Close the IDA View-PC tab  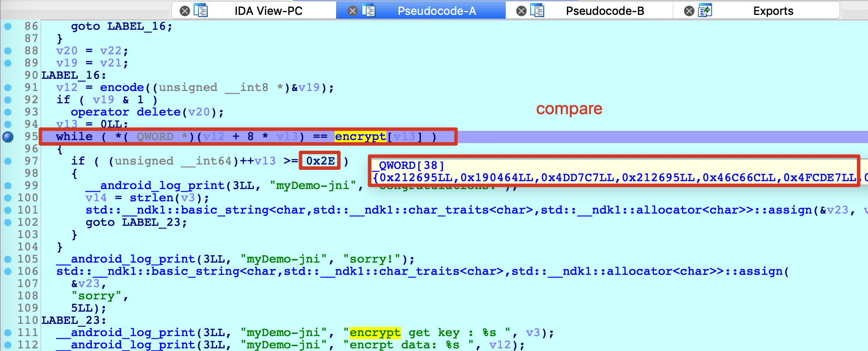pos(185,11)
